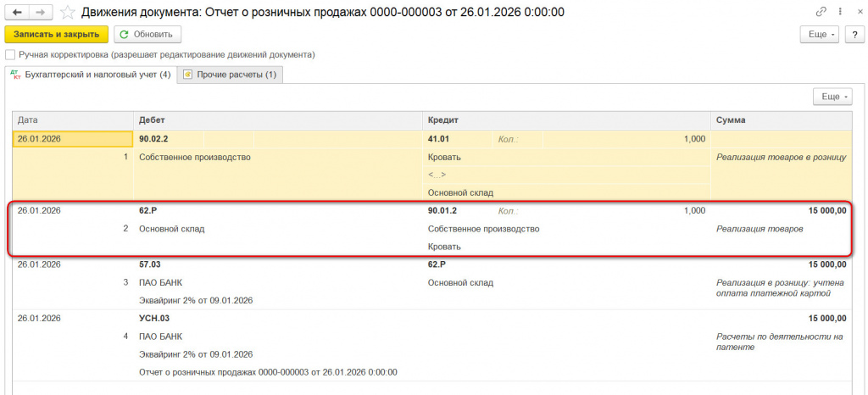The width and height of the screenshot is (868, 395).
Task: Select Реализация товаров в розницу description
Action: pos(781,157)
